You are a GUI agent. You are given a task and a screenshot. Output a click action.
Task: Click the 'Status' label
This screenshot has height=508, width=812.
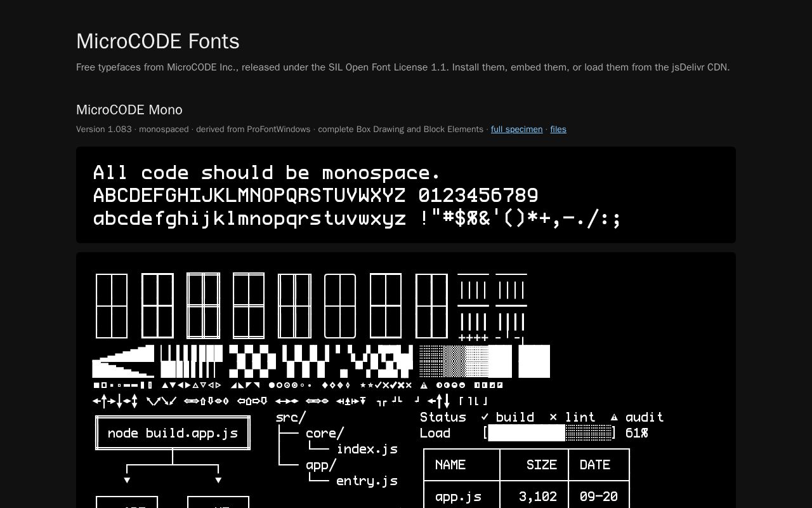pyautogui.click(x=443, y=417)
